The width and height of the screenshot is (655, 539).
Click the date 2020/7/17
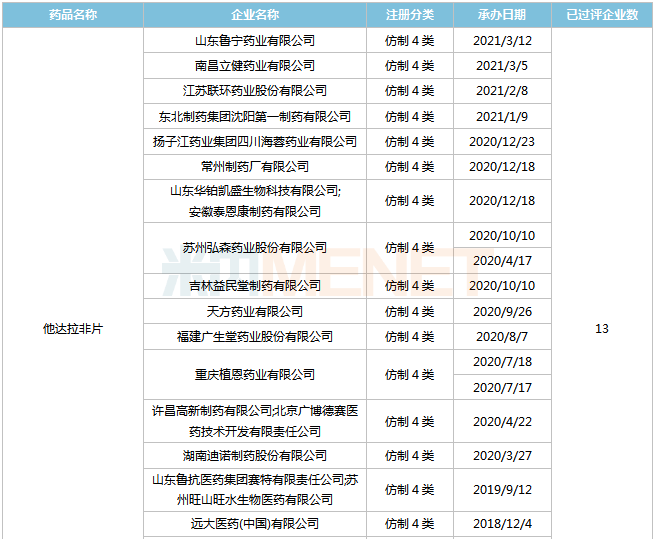pyautogui.click(x=502, y=388)
